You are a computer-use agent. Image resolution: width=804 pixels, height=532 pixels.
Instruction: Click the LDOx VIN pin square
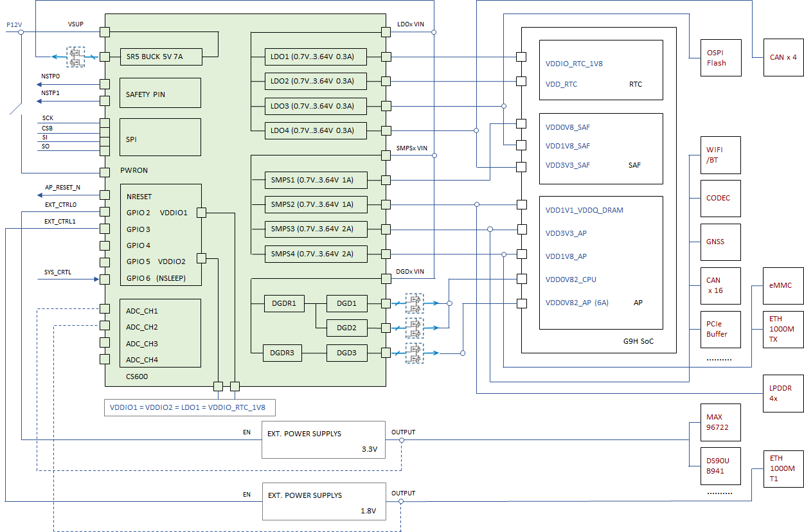tap(386, 32)
